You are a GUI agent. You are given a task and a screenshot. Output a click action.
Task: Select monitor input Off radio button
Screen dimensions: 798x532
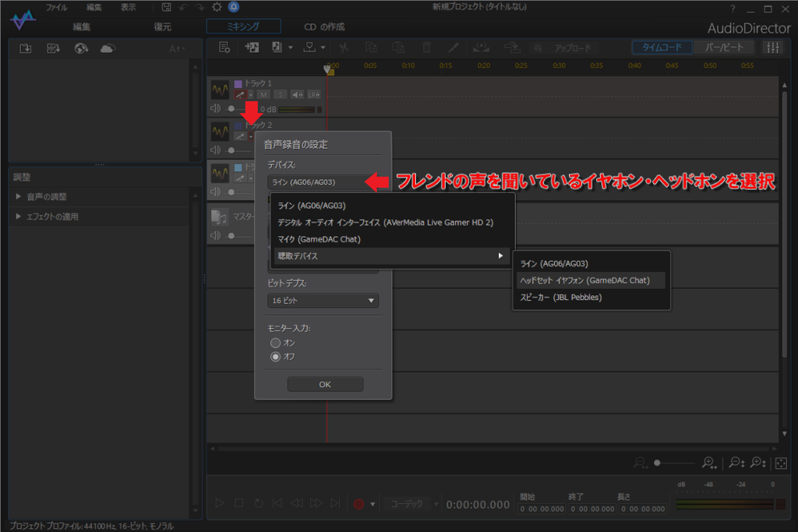point(275,357)
